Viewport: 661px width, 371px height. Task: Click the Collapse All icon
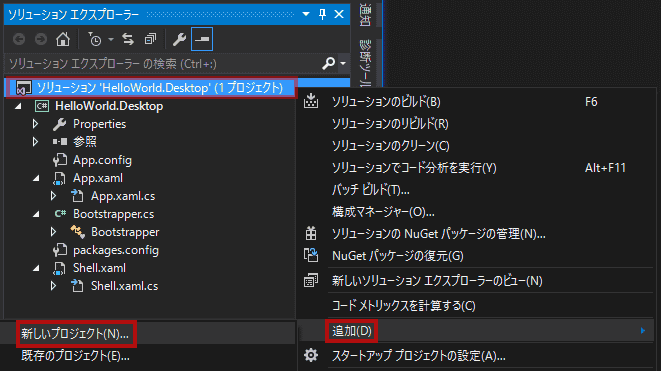coord(150,39)
